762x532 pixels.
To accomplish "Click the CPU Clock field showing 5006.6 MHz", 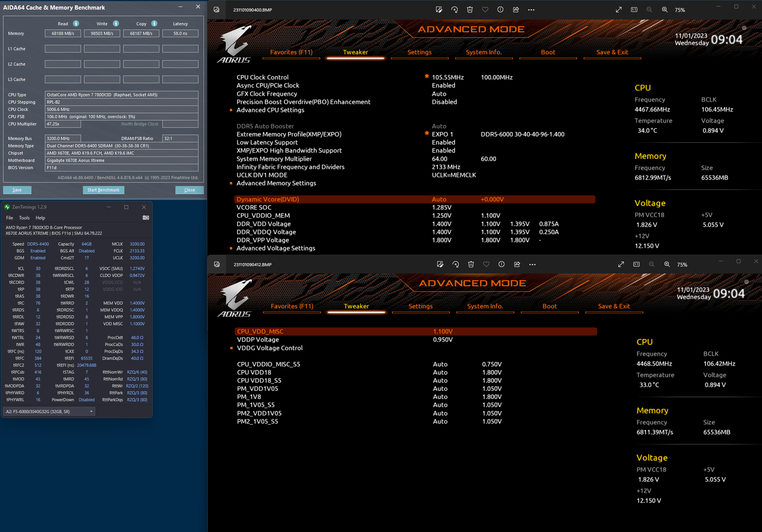I will click(x=122, y=109).
